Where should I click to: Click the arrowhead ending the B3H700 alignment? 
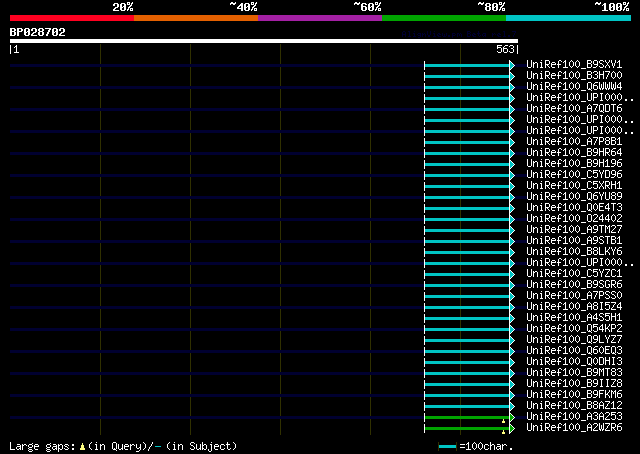coord(512,76)
